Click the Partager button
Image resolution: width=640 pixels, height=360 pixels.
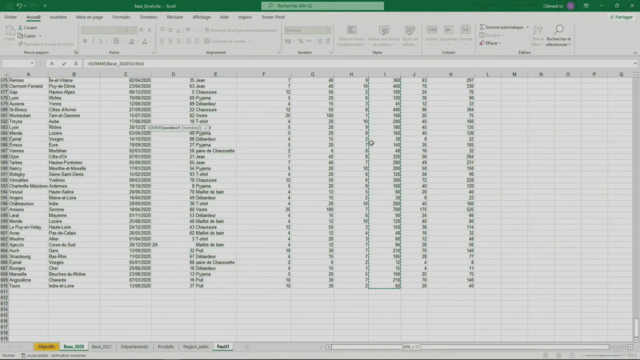pyautogui.click(x=621, y=17)
